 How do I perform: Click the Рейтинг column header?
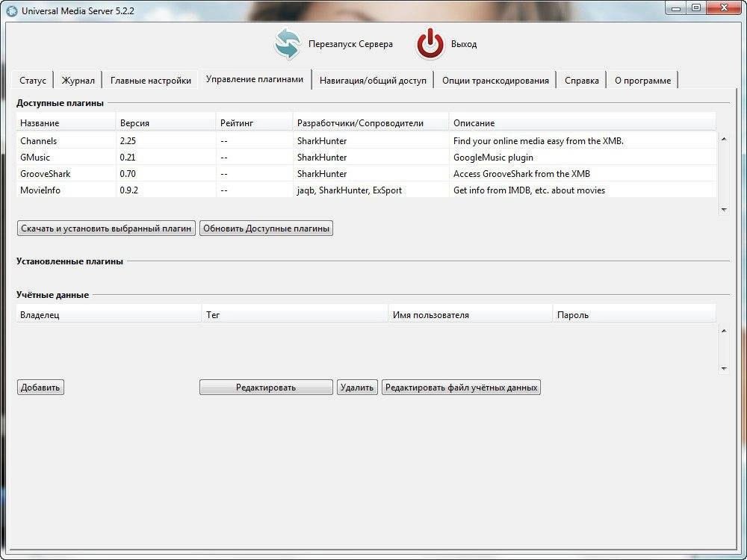point(255,123)
